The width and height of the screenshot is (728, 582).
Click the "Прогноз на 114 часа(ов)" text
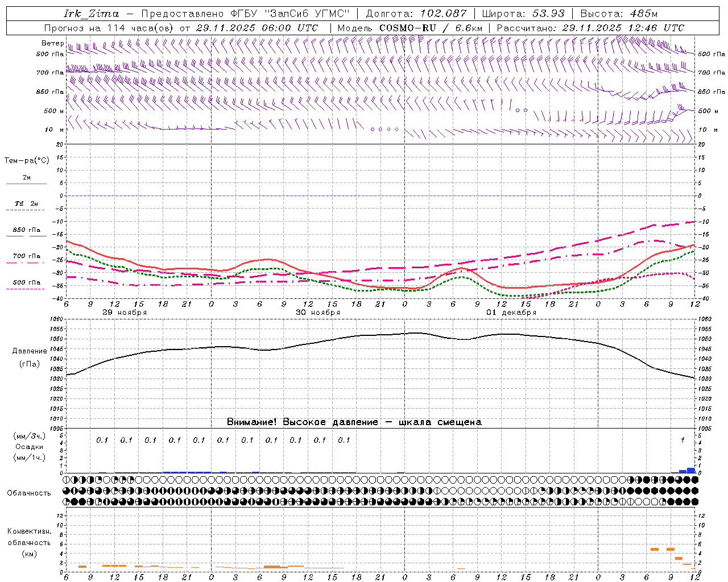109,28
